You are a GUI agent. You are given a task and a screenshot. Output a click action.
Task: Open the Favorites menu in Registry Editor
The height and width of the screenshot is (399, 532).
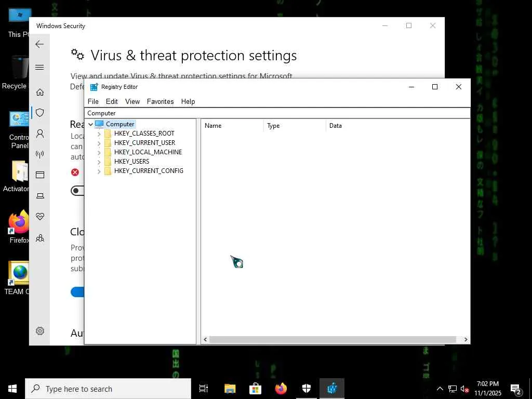(x=160, y=101)
